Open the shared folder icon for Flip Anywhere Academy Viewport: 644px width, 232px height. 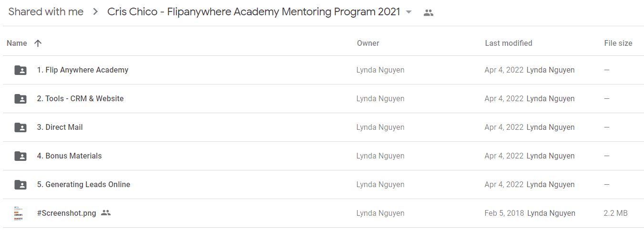[x=20, y=70]
